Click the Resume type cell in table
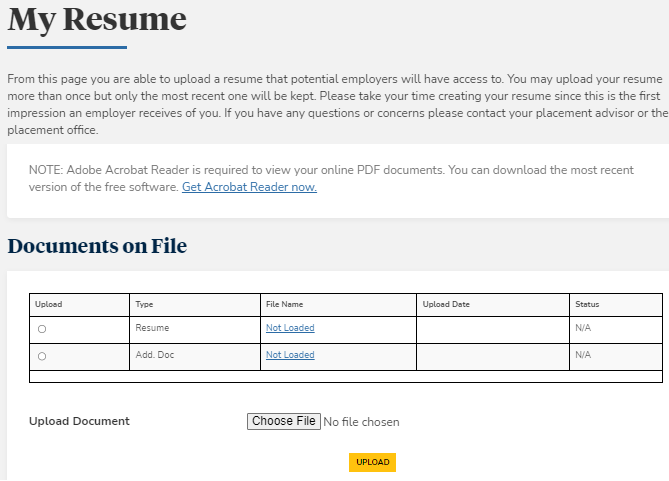The height and width of the screenshot is (481, 669). tap(152, 328)
